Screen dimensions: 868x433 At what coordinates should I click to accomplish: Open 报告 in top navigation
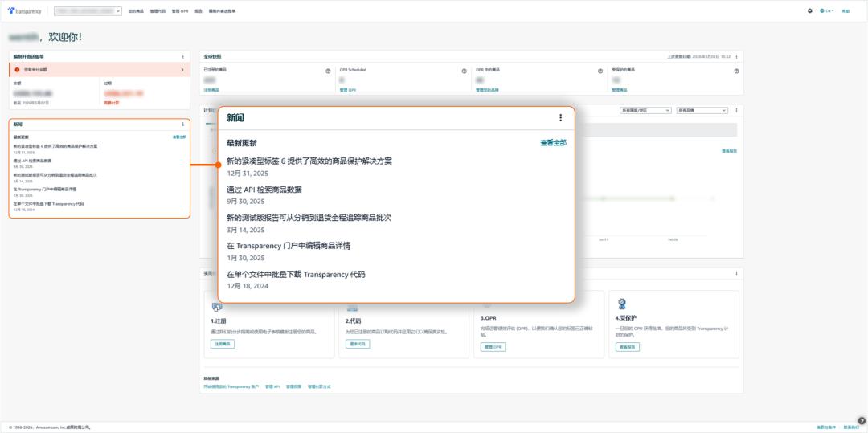(199, 11)
